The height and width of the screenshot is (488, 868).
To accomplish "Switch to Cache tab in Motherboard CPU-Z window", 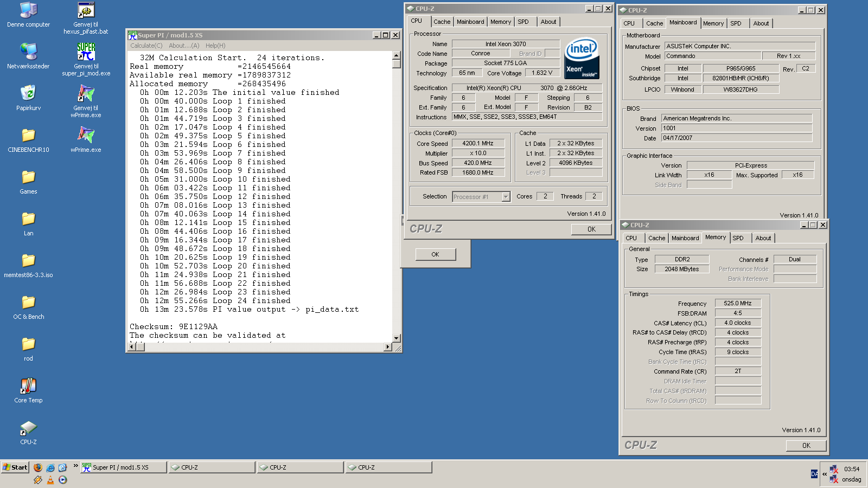I will pyautogui.click(x=654, y=23).
